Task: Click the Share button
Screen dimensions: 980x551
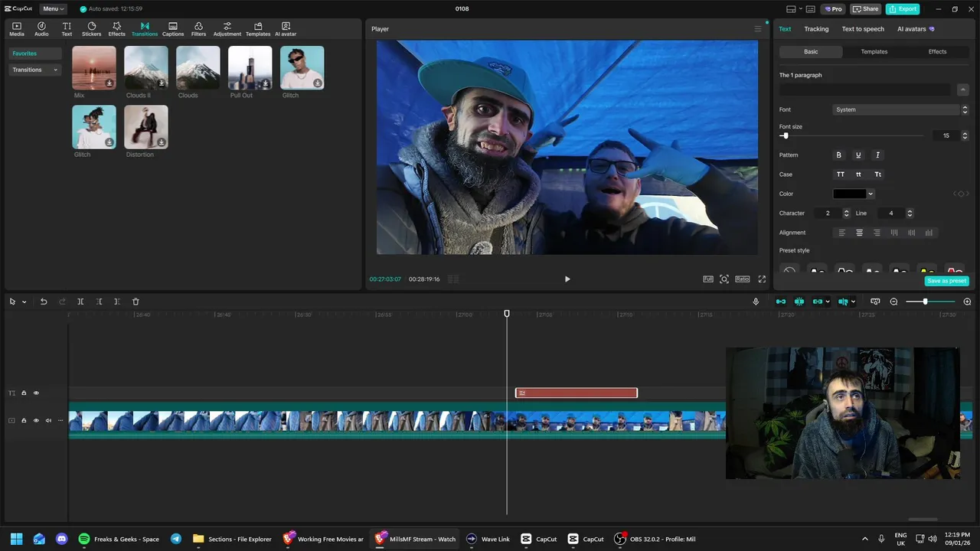Action: [x=866, y=9]
